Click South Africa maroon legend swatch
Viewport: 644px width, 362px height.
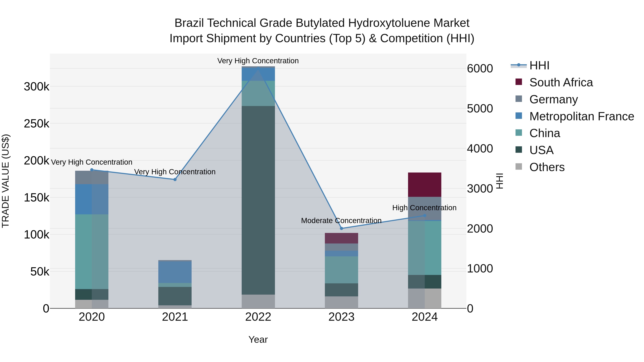[x=519, y=82]
